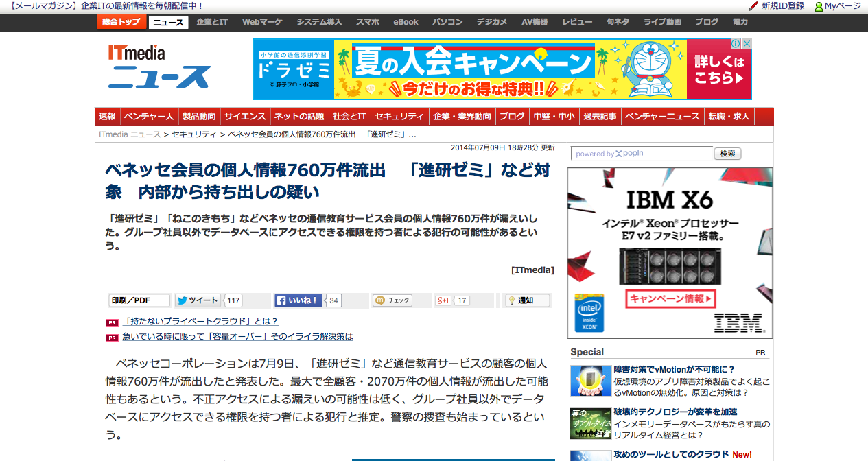Select the 製品動向 category tab

click(x=200, y=117)
